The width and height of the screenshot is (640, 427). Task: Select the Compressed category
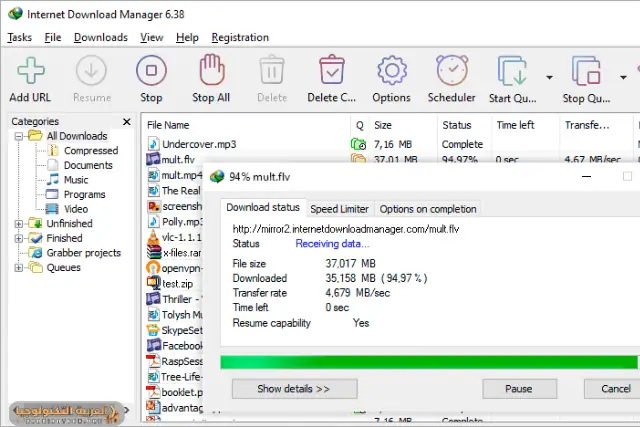point(91,151)
